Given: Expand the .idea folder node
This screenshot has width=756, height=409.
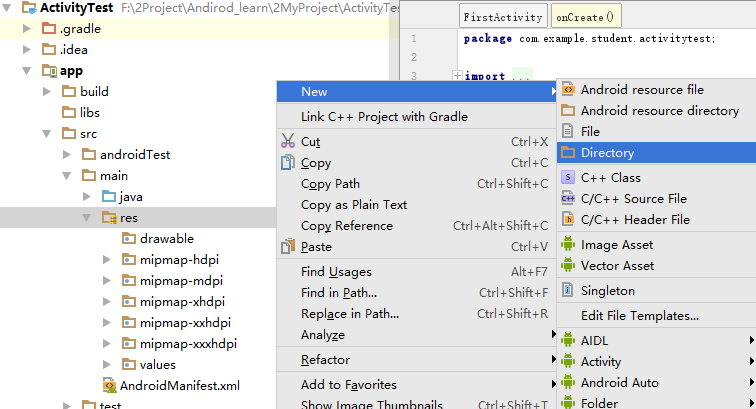Looking at the screenshot, I should [x=27, y=50].
